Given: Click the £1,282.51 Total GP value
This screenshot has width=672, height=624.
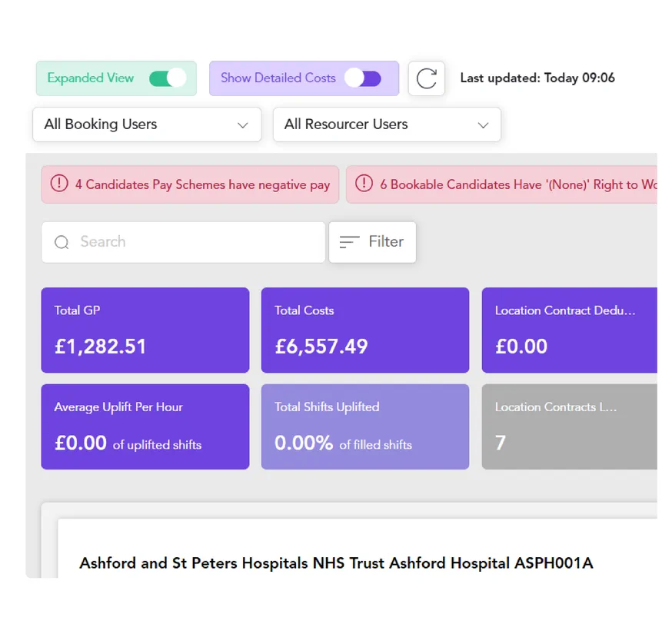Looking at the screenshot, I should pos(100,347).
